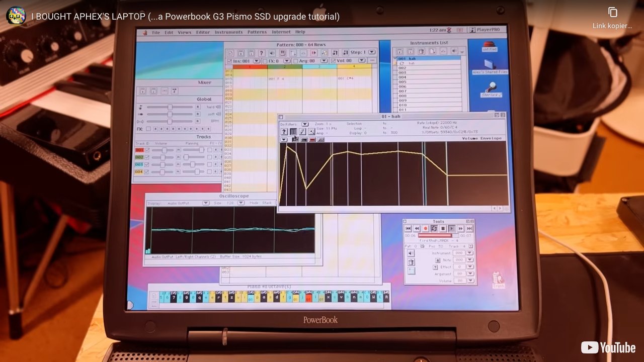Open the Patterns menu
The image size is (644, 362).
pos(257,32)
